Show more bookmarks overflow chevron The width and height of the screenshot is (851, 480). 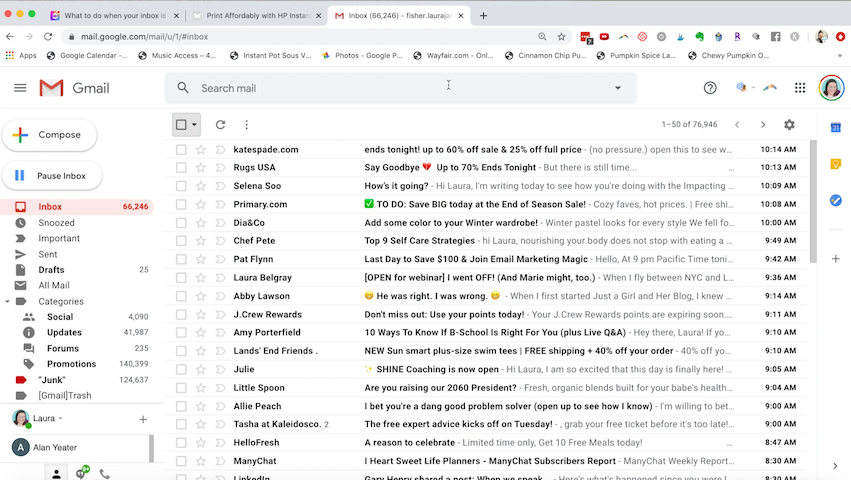840,55
